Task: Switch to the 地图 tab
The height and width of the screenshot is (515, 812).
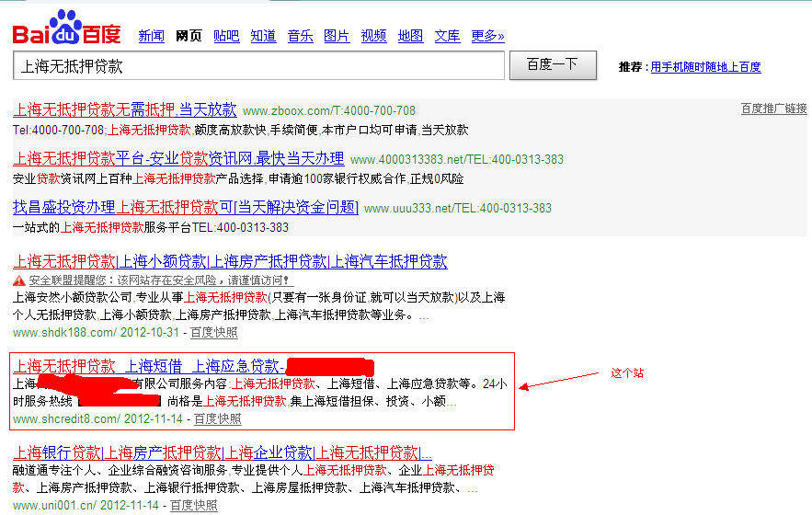Action: tap(410, 37)
